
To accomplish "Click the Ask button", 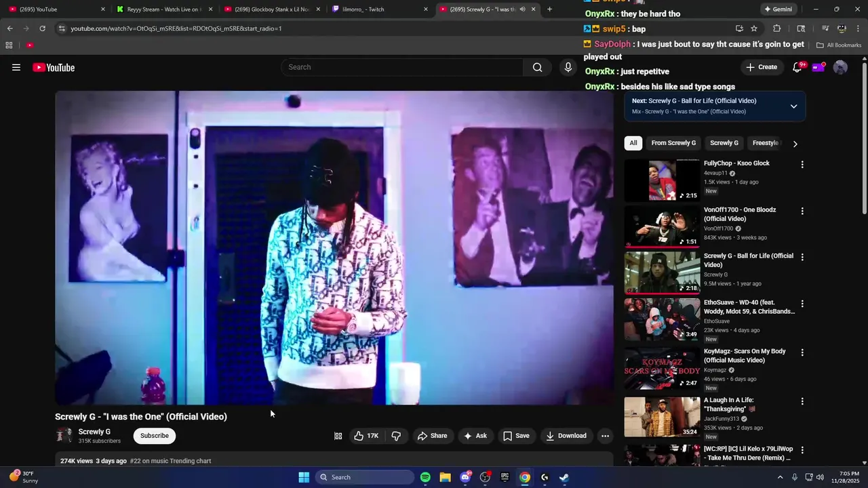I will 475,436.
